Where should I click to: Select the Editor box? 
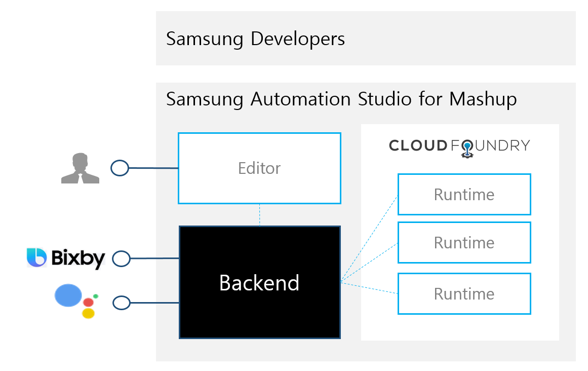(x=259, y=168)
